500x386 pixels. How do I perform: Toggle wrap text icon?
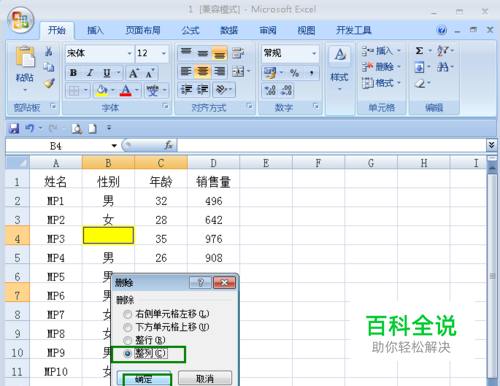(x=238, y=52)
